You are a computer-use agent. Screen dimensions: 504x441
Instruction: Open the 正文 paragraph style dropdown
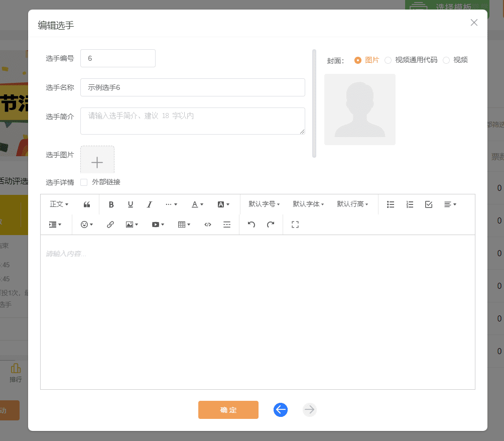point(58,204)
